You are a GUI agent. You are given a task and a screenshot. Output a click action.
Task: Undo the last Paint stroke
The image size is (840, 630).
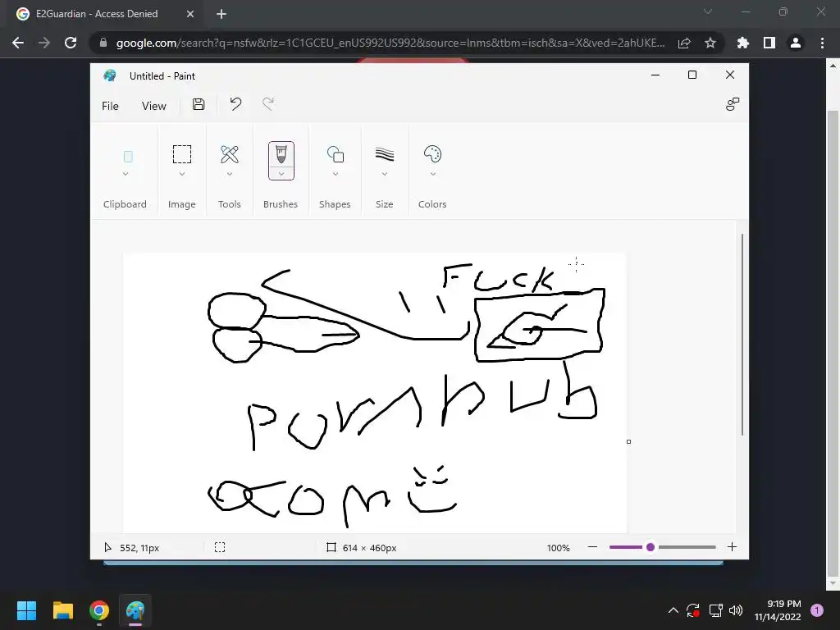[235, 104]
